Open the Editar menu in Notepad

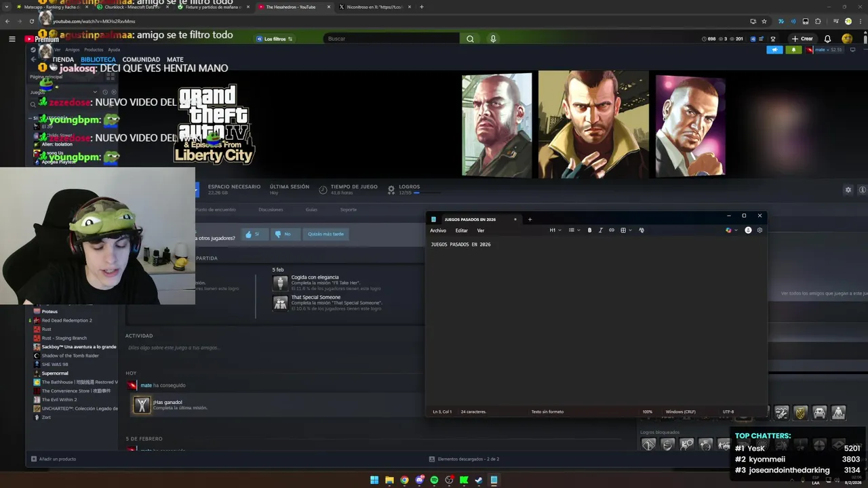[461, 230]
